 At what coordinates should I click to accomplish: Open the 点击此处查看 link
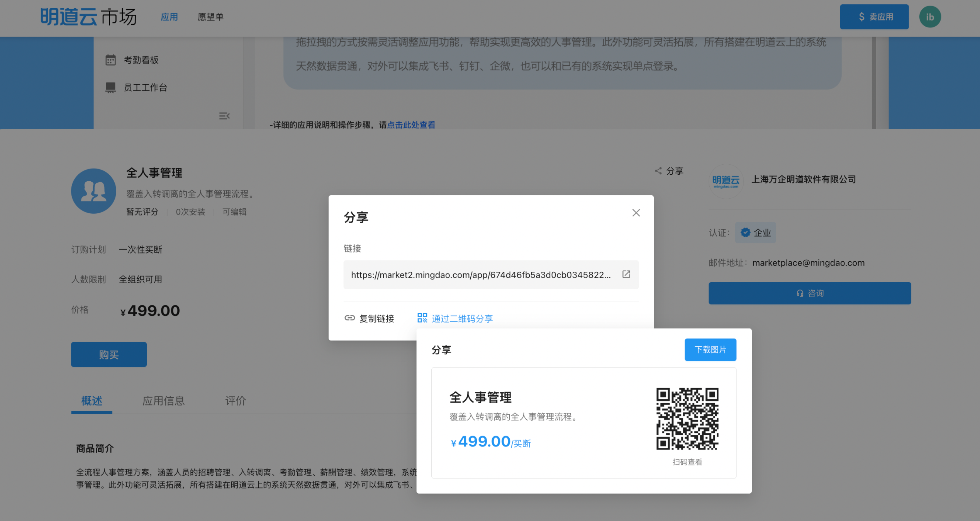tap(411, 125)
